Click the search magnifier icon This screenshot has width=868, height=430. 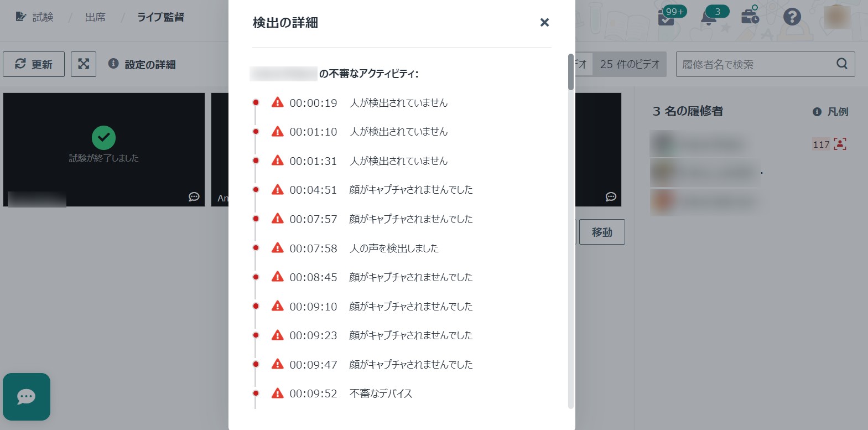point(842,64)
